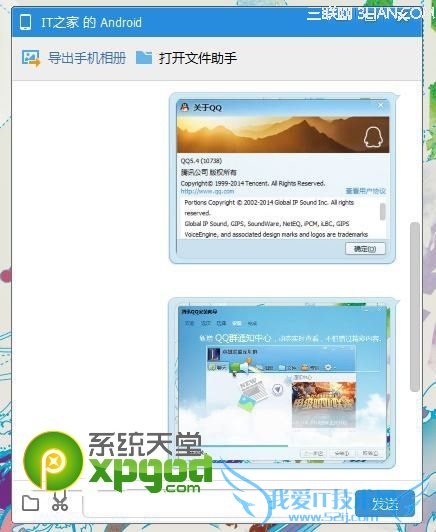
Task: Click the export phone album icon
Action: coord(31,58)
